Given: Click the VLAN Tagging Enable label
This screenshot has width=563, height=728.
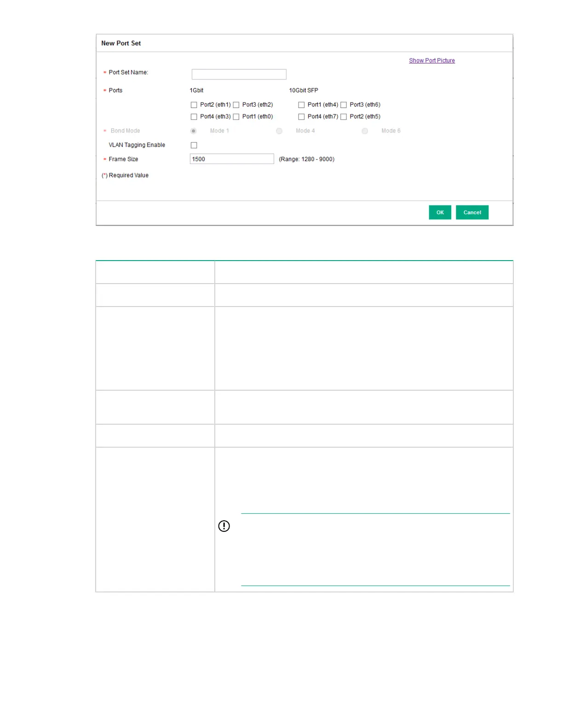Looking at the screenshot, I should pyautogui.click(x=137, y=145).
